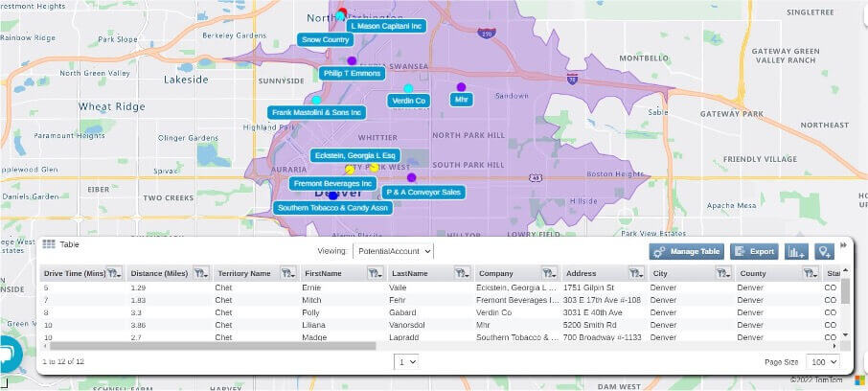Click the Snow Country map label
This screenshot has height=391, width=868.
326,40
